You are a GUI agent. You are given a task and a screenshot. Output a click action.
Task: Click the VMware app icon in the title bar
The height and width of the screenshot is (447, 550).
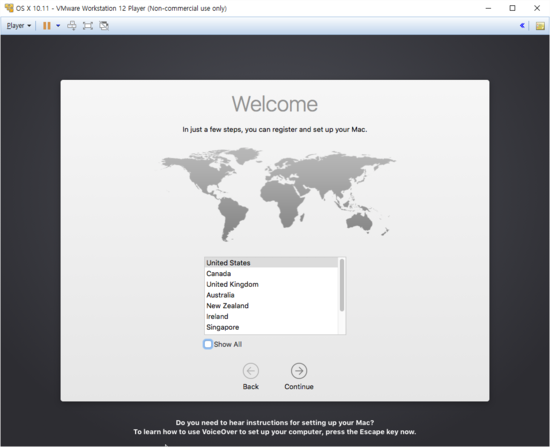[9, 8]
